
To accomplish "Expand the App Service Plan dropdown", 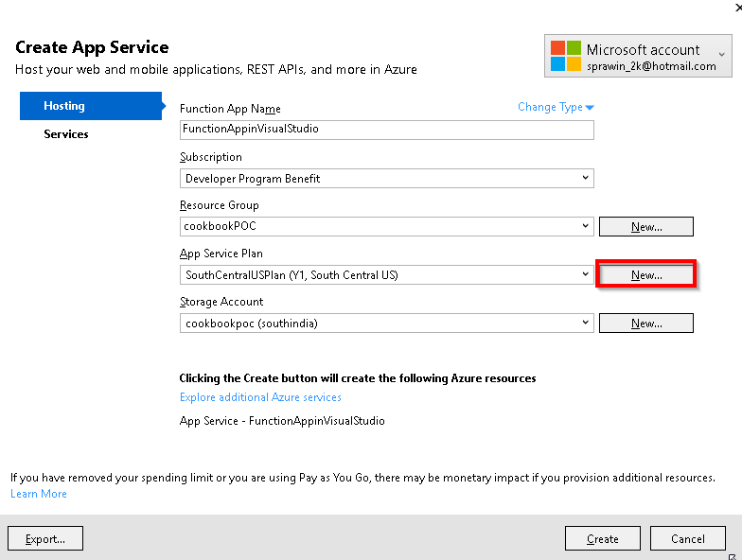I will point(586,274).
